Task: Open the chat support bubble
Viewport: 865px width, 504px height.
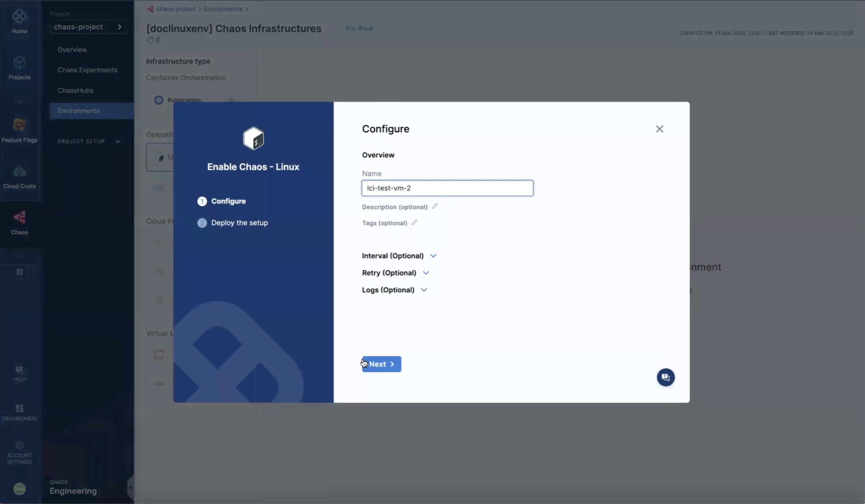Action: [665, 377]
